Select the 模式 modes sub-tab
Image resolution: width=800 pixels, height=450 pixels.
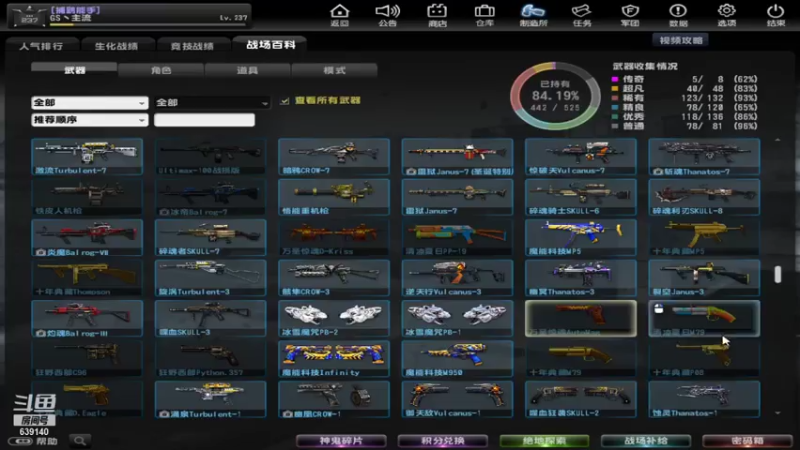tap(334, 70)
